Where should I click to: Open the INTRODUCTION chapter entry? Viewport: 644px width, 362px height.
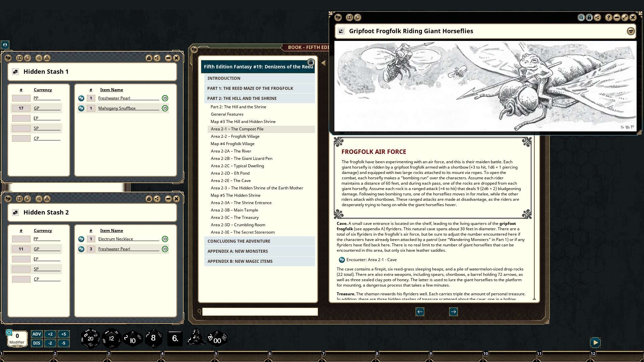point(223,78)
